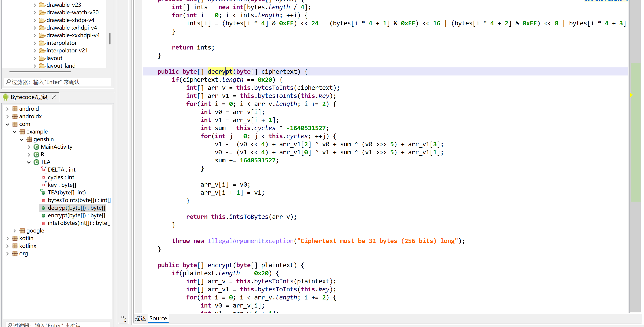Click the green overview ruler bar
644x327 pixels.
635,132
